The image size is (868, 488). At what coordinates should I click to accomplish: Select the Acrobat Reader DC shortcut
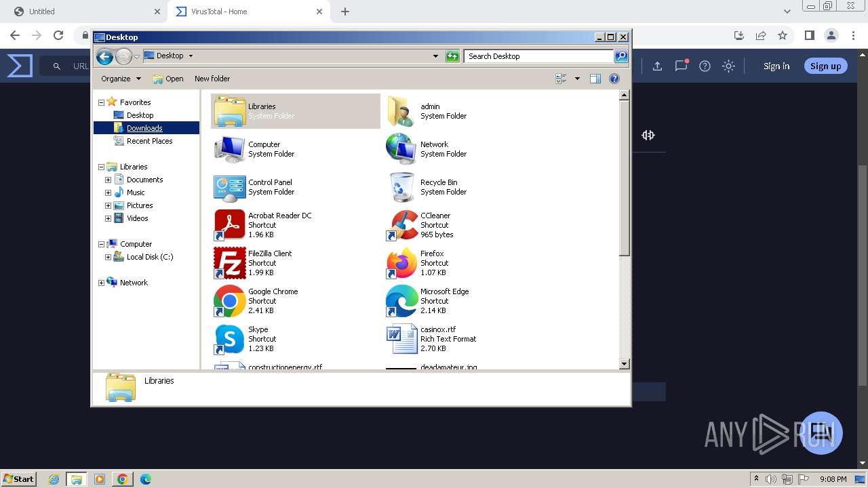230,225
